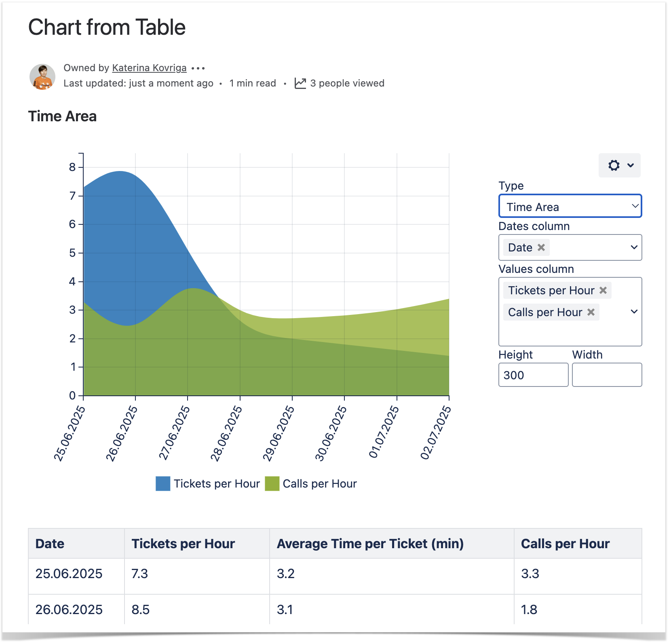Remove the Date tag from Dates column
671x644 pixels.
[x=541, y=247]
